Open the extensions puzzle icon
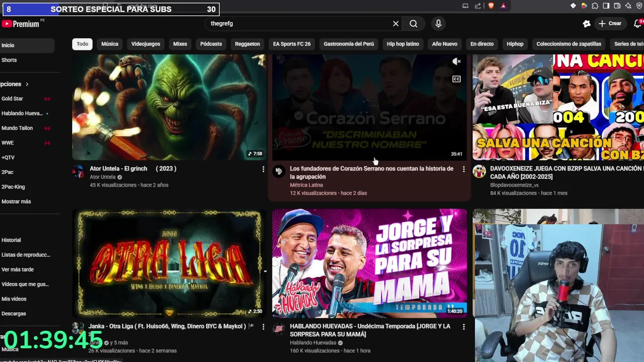 coord(595,6)
